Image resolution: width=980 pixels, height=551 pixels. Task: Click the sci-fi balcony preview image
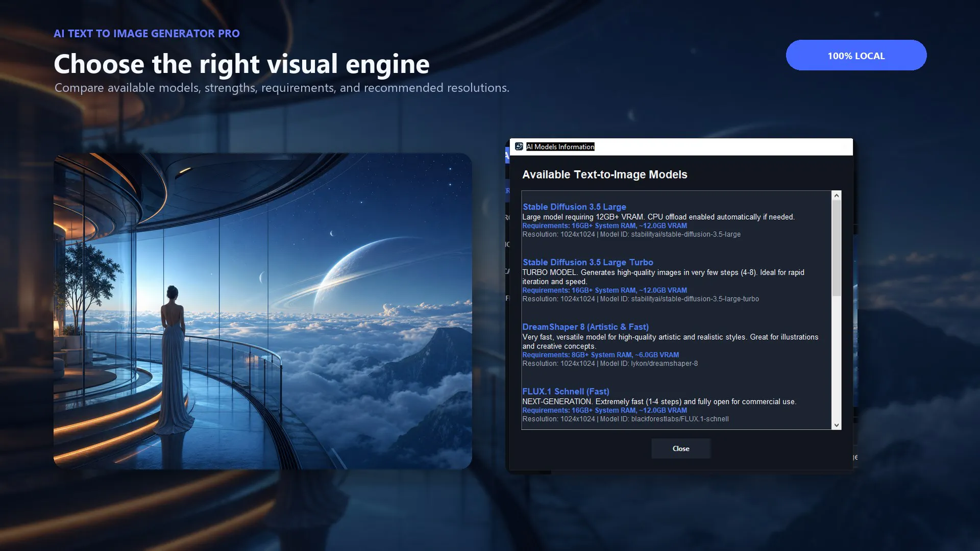pyautogui.click(x=262, y=311)
